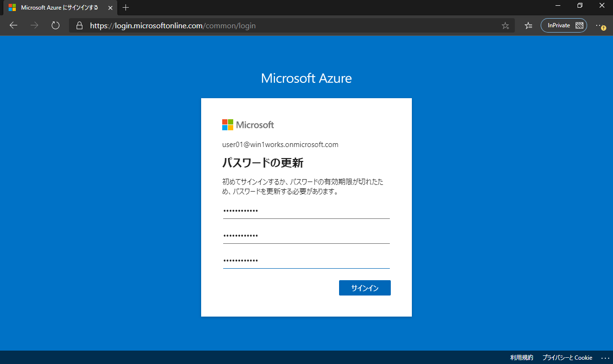
Task: Click the current password field
Action: coord(306,211)
